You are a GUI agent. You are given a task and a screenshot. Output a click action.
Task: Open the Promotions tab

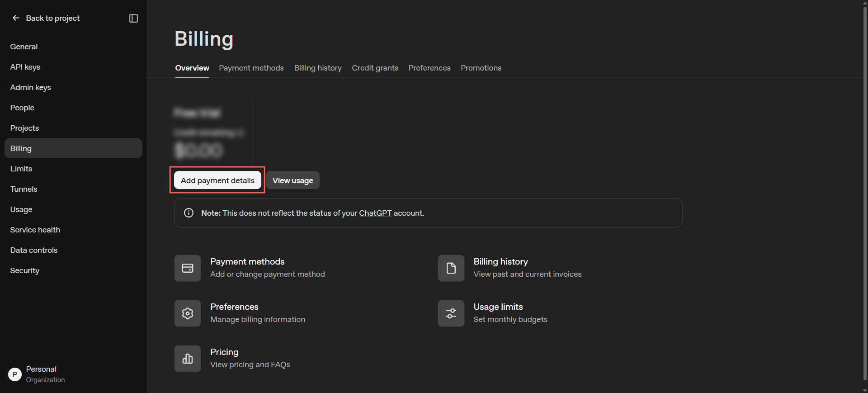click(x=481, y=68)
